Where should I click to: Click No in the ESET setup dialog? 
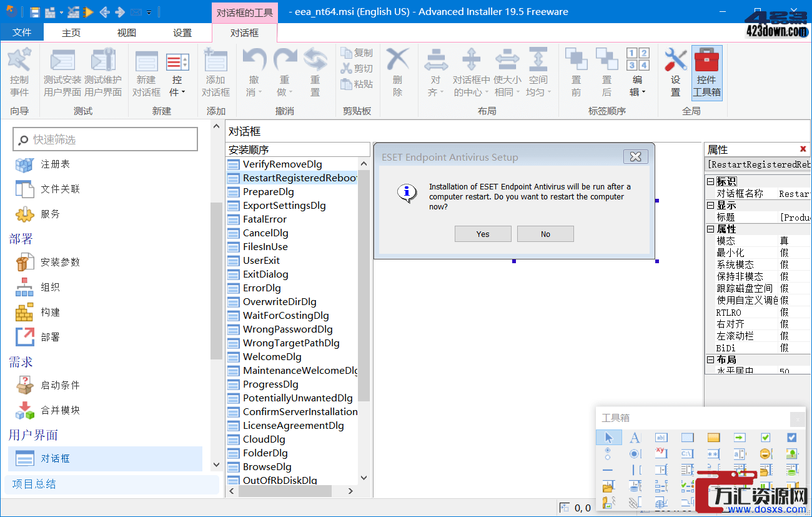pyautogui.click(x=545, y=234)
